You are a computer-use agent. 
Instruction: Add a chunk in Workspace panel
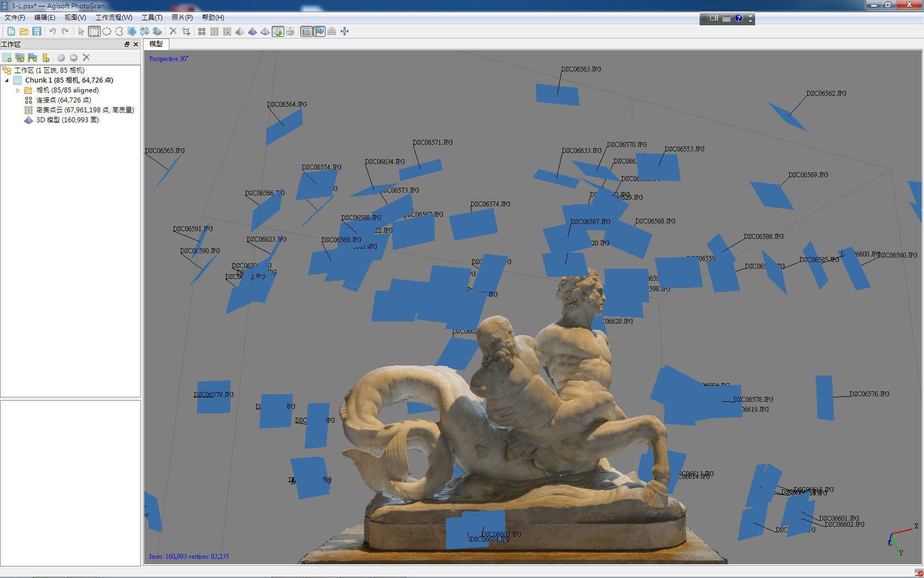7,57
